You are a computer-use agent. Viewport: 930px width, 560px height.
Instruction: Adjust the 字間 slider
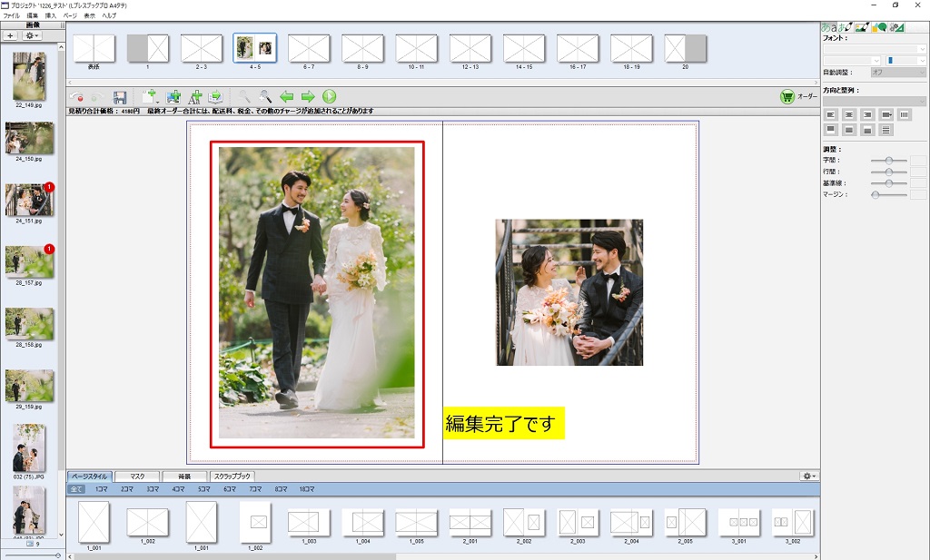point(888,161)
